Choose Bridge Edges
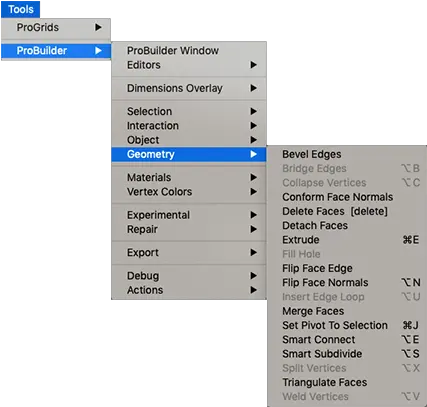 click(347, 169)
